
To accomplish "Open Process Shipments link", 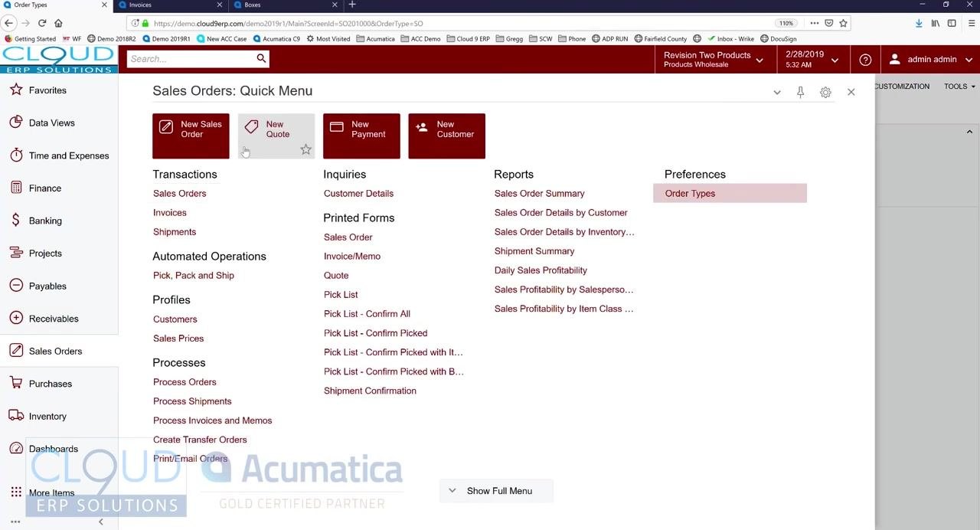I will [192, 401].
